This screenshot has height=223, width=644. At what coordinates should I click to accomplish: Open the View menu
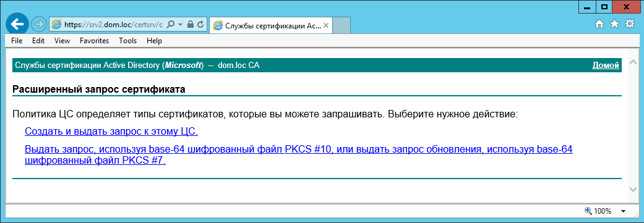pos(62,41)
